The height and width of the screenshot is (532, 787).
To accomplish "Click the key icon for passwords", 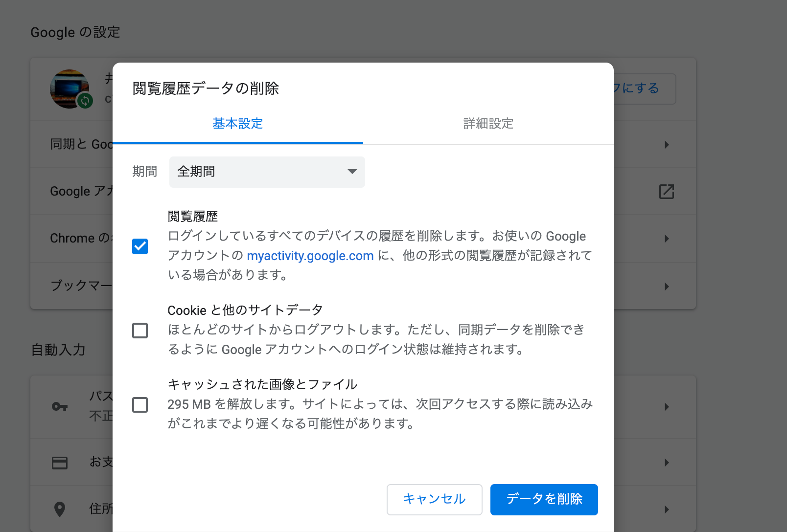I will click(x=60, y=406).
